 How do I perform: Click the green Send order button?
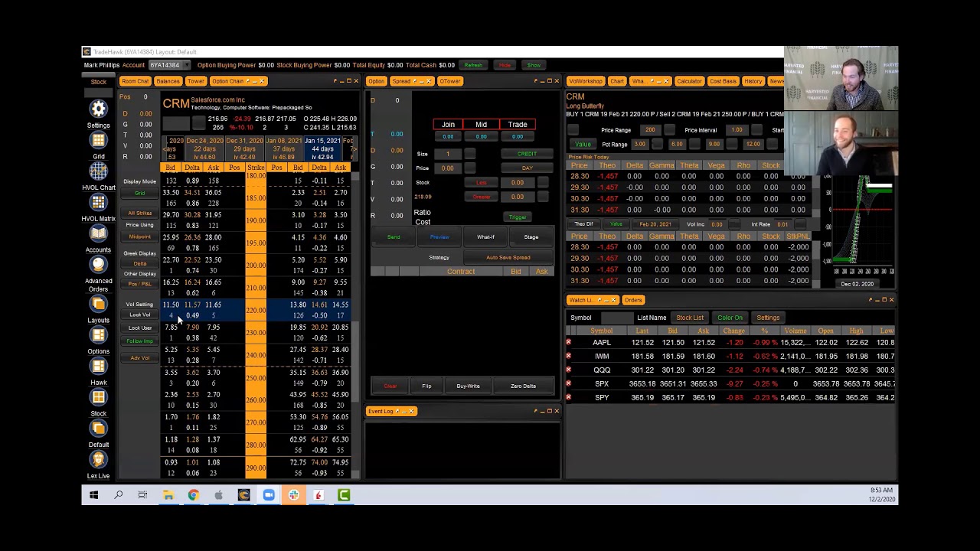[394, 237]
